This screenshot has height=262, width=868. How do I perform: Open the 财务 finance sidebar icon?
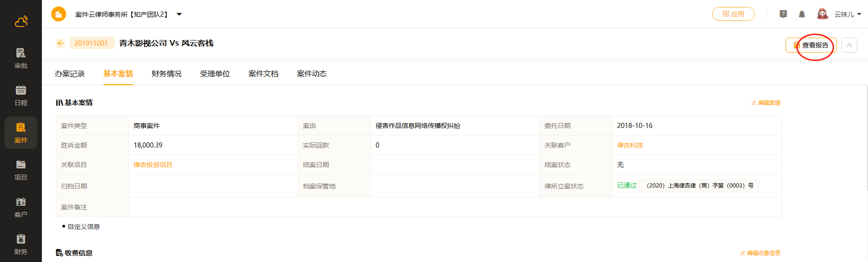tap(21, 244)
